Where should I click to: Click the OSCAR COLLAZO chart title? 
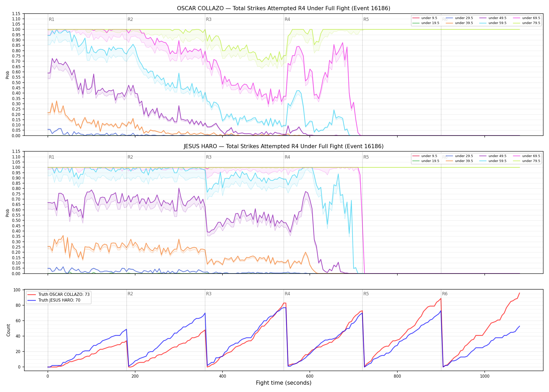(283, 8)
